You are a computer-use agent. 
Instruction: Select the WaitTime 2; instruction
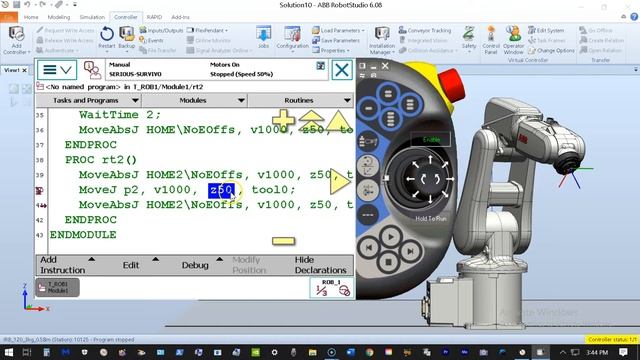(x=120, y=115)
